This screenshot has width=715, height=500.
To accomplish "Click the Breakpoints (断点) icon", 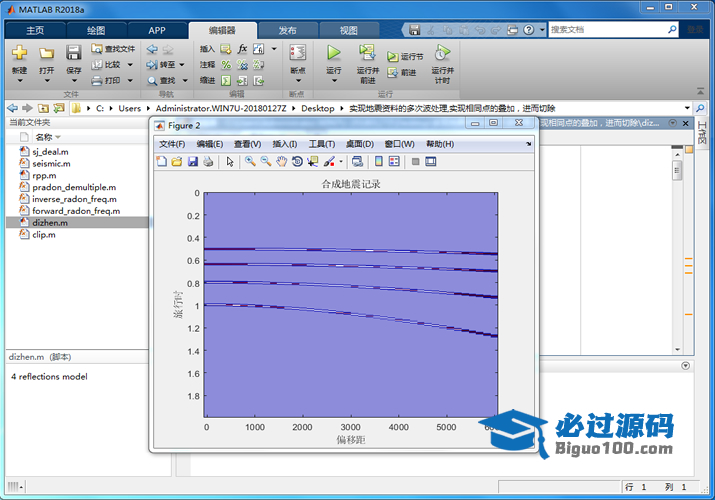I will pyautogui.click(x=298, y=53).
